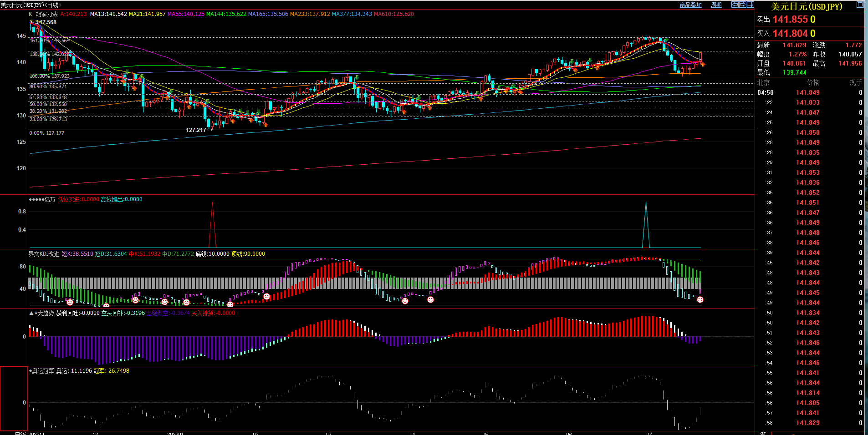Click the right arrow navigation icon
868x435 pixels.
point(743,5)
